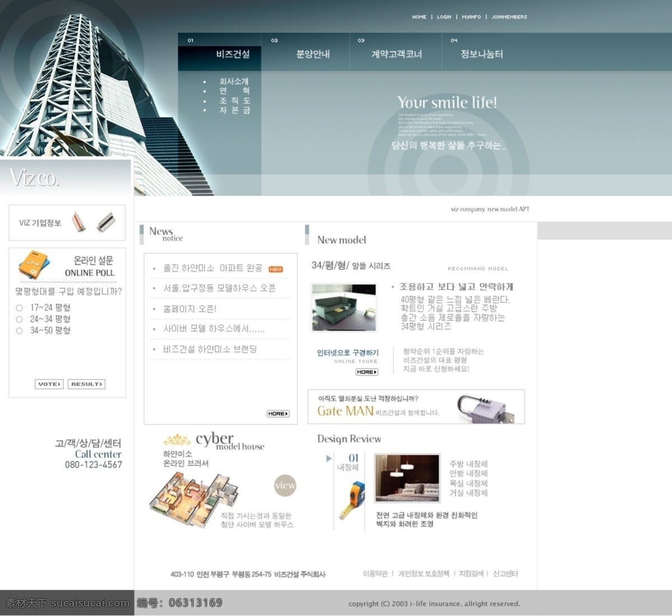The height and width of the screenshot is (616, 672).
Task: Open the LOGIN link
Action: click(x=444, y=17)
